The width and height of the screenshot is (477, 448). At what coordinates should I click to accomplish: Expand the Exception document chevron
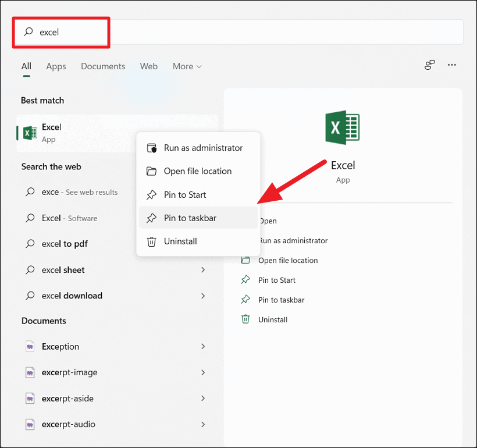[203, 347]
